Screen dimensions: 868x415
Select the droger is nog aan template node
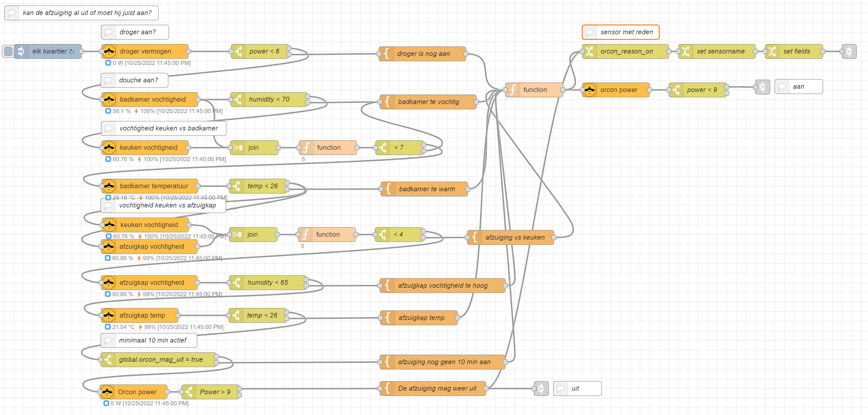pyautogui.click(x=423, y=54)
